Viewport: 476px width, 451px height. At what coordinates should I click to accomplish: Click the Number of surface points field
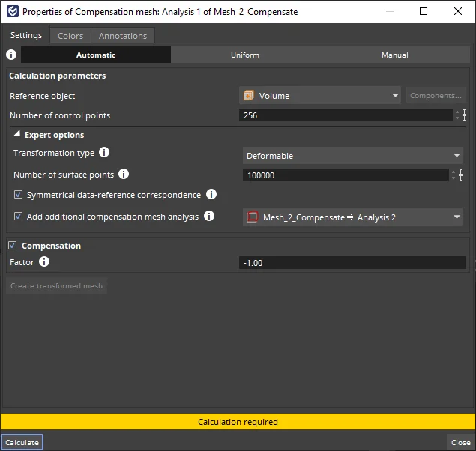pos(346,175)
